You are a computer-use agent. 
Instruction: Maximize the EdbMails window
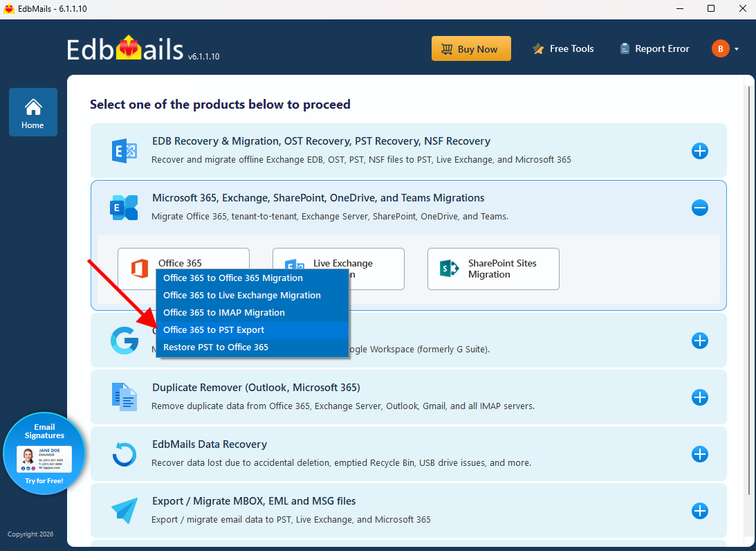[710, 9]
